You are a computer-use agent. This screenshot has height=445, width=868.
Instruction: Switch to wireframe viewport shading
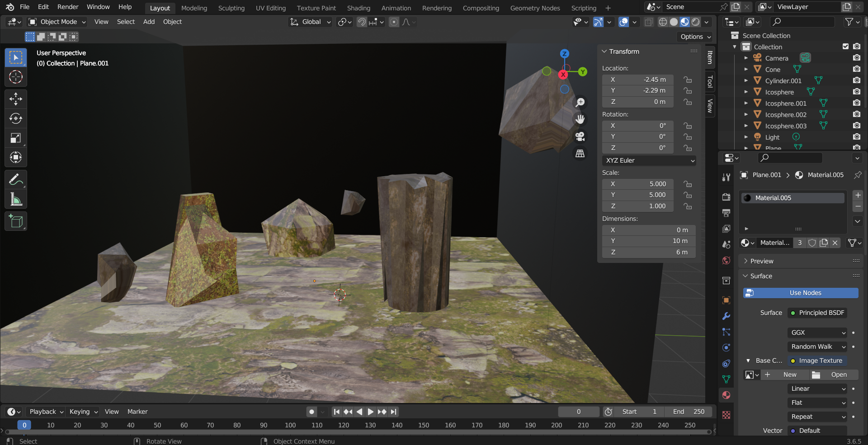point(663,22)
